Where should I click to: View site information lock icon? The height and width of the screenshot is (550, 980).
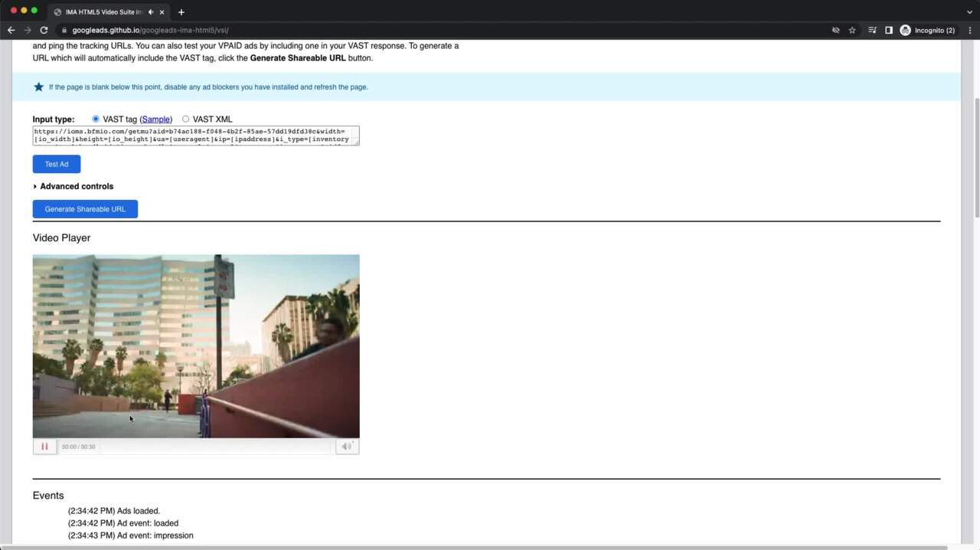point(64,31)
